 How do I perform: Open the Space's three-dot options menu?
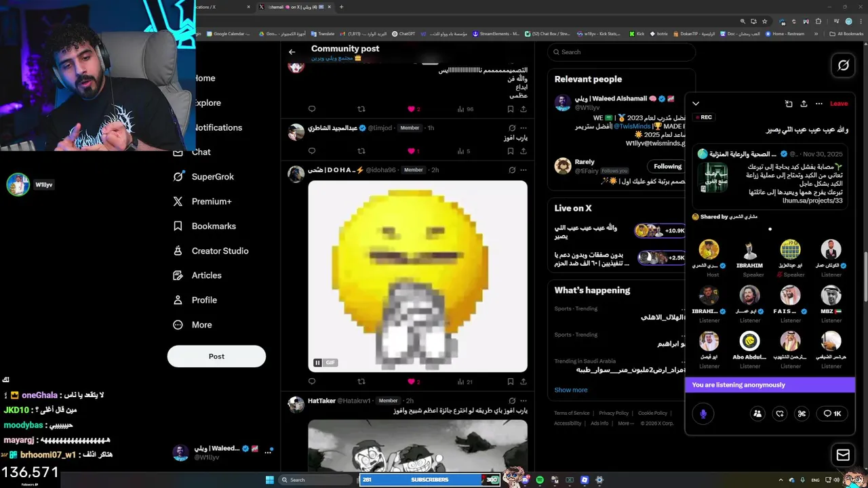click(x=819, y=104)
